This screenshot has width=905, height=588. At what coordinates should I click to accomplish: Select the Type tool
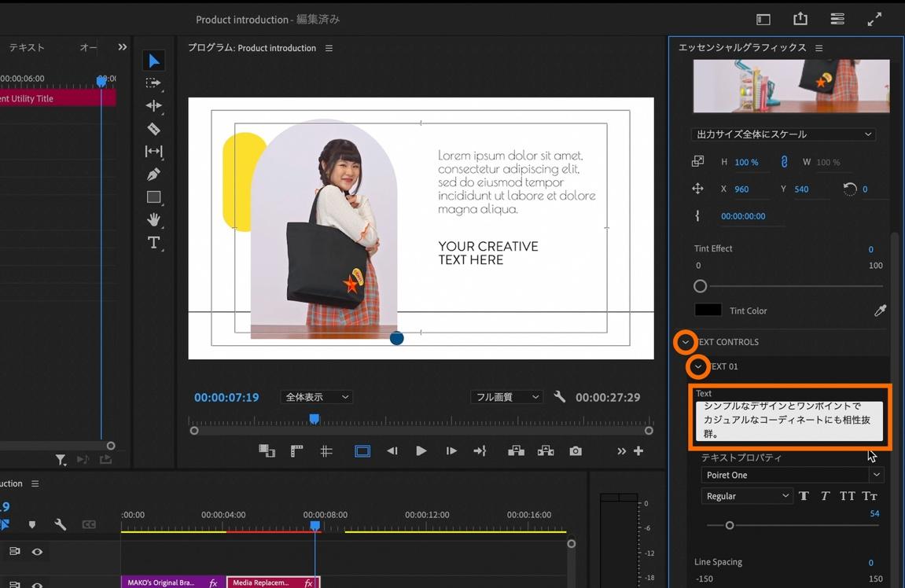[x=154, y=243]
